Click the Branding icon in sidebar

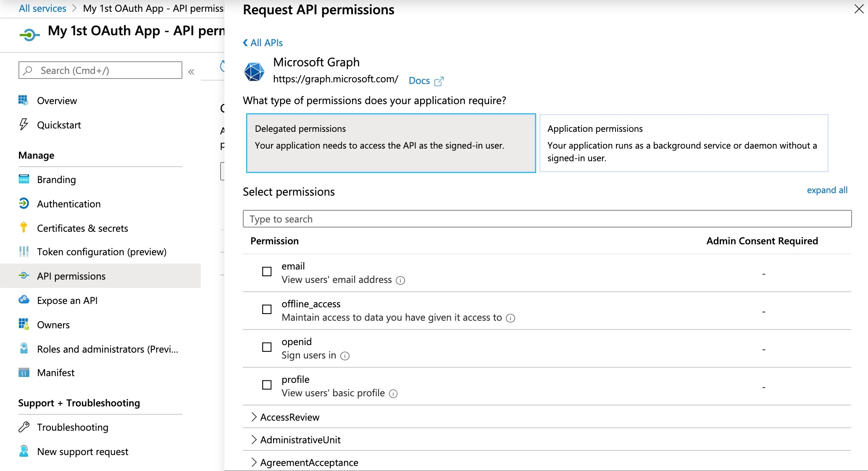[x=24, y=179]
